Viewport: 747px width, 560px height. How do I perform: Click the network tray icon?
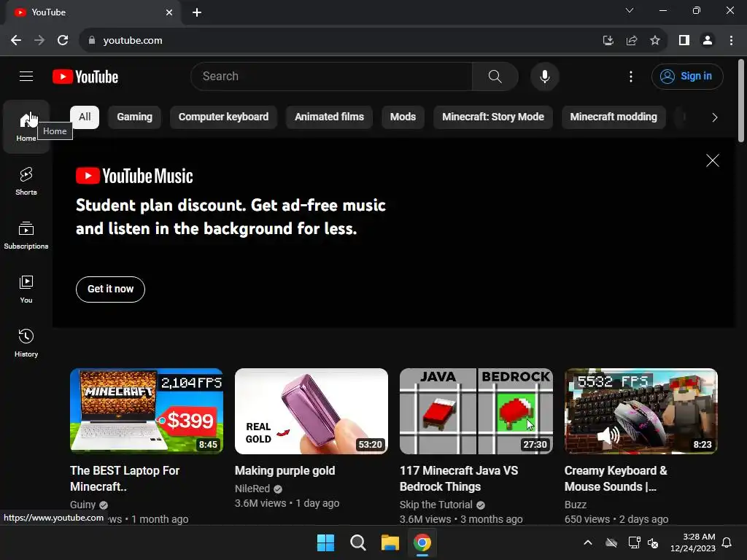coord(634,542)
